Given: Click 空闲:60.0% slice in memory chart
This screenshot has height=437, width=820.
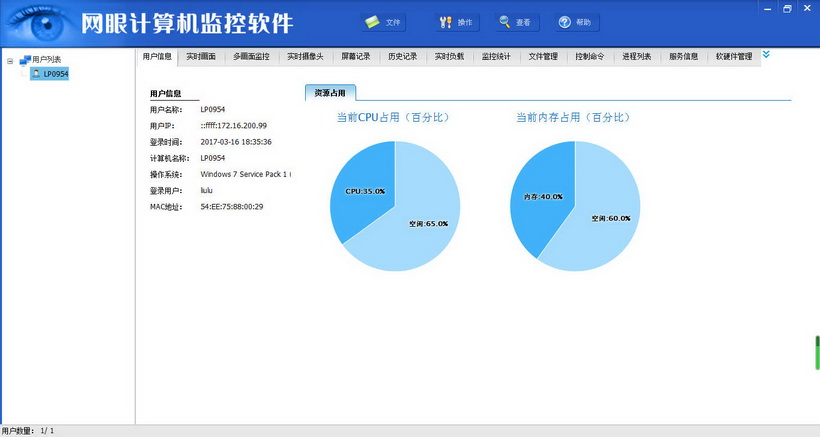Looking at the screenshot, I should pyautogui.click(x=611, y=218).
